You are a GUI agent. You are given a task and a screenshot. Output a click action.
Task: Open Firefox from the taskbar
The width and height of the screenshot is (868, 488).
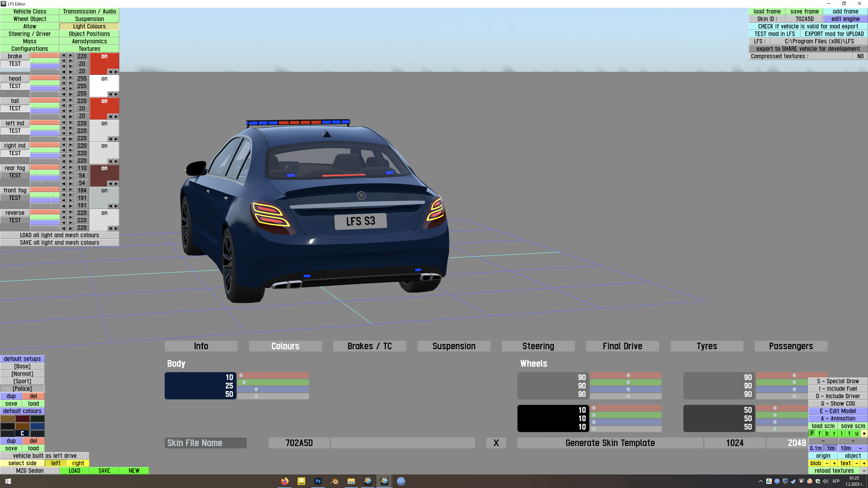tap(285, 481)
